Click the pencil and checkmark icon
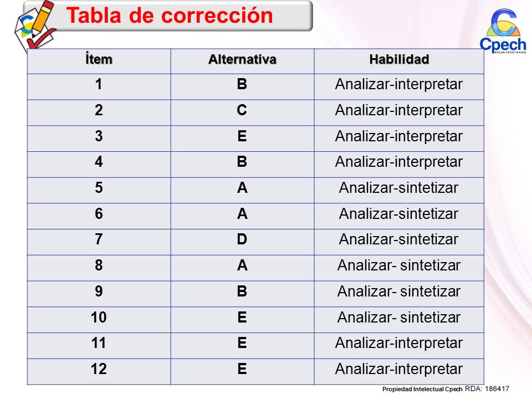This screenshot has width=532, height=399. pos(35,26)
